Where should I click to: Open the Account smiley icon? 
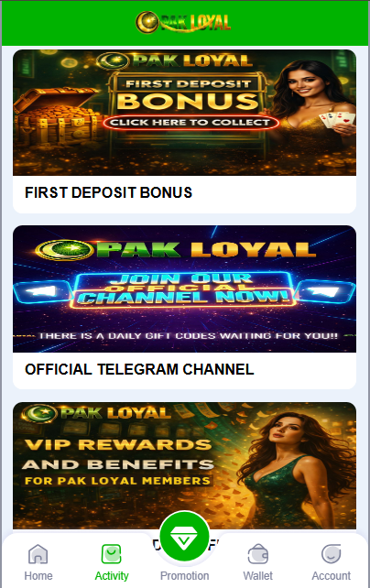click(x=331, y=554)
